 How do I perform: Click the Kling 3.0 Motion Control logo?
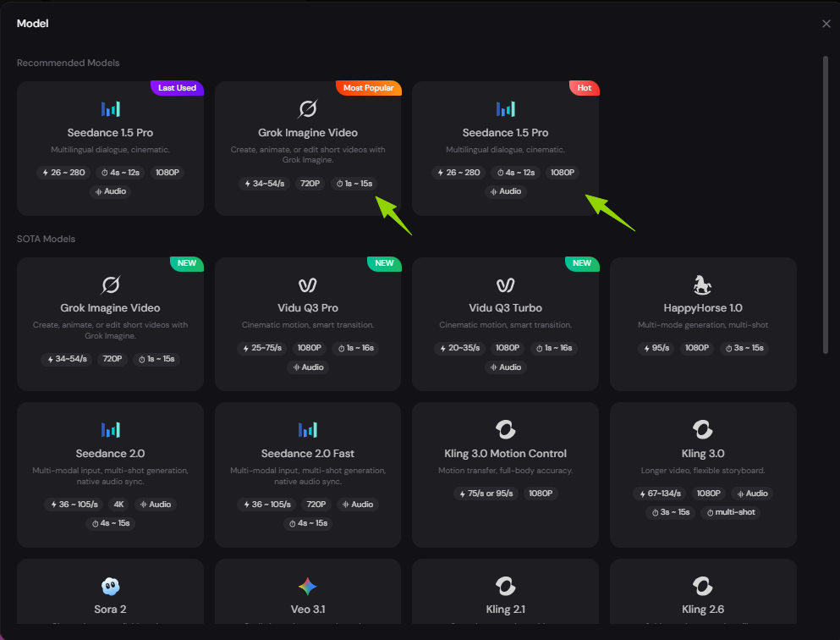point(505,429)
